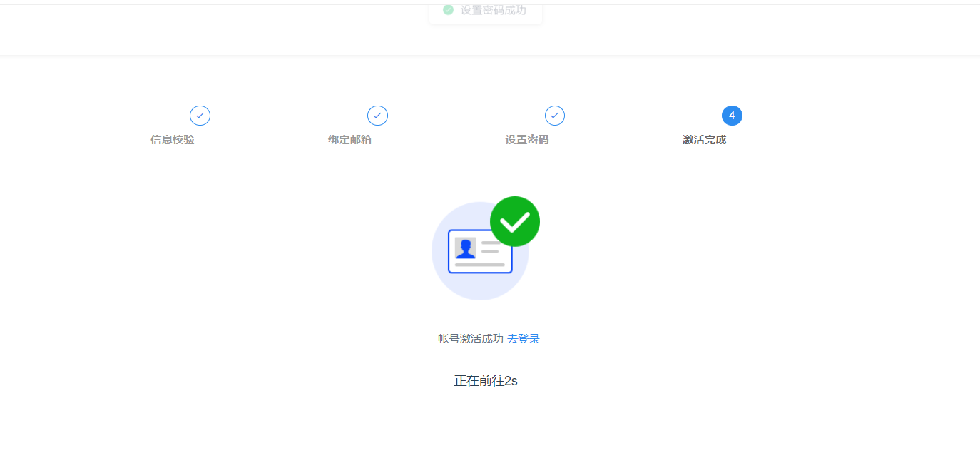
Task: Click the blue step 4 number circle
Action: coord(732,116)
